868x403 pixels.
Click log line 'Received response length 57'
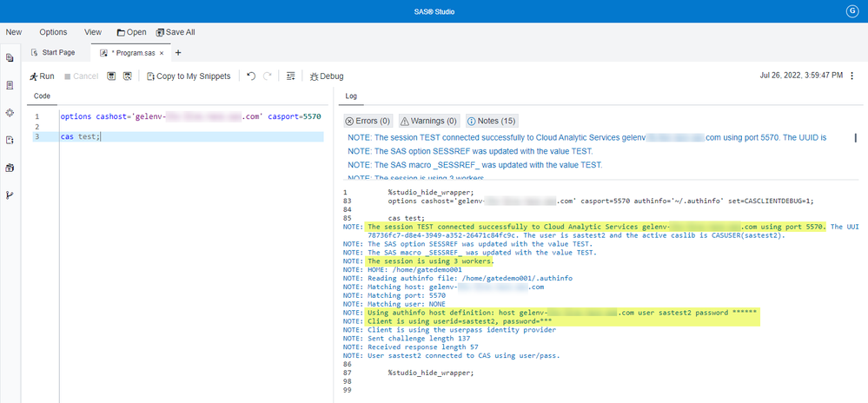[411, 347]
